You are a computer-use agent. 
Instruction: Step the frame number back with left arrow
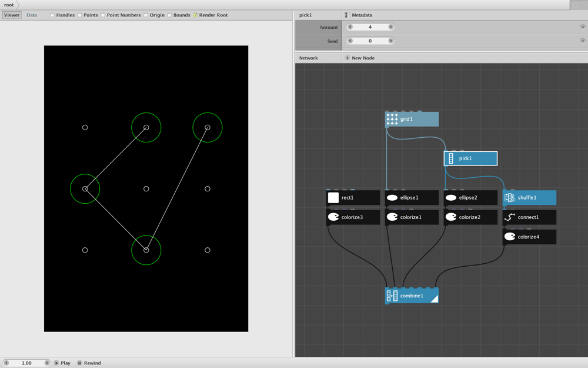(x=6, y=363)
